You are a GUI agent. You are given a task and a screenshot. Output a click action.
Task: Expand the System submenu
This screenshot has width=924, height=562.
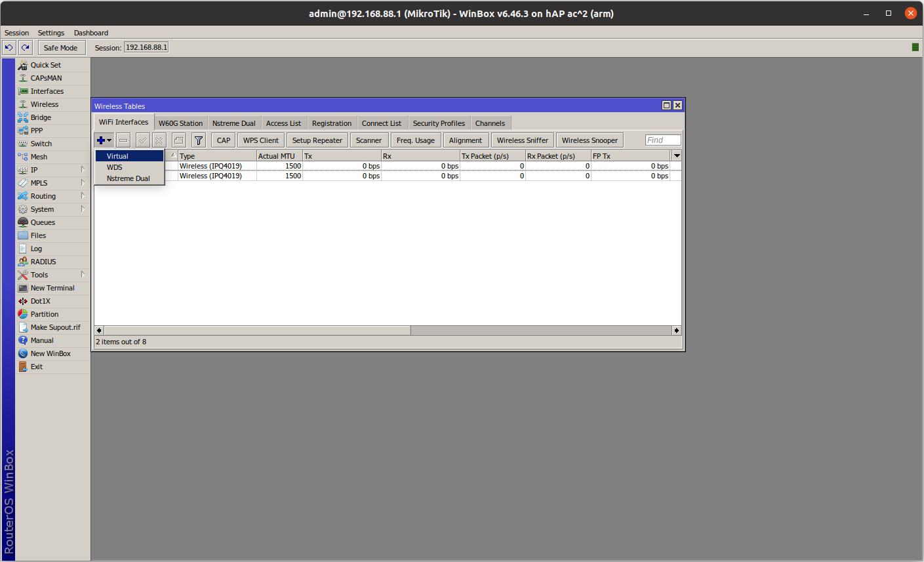[83, 209]
